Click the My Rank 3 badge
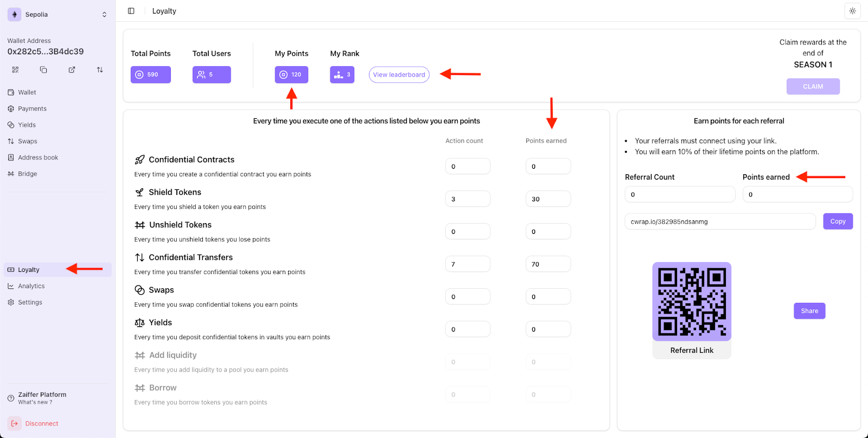Screen dimensions: 868x438 [x=342, y=74]
